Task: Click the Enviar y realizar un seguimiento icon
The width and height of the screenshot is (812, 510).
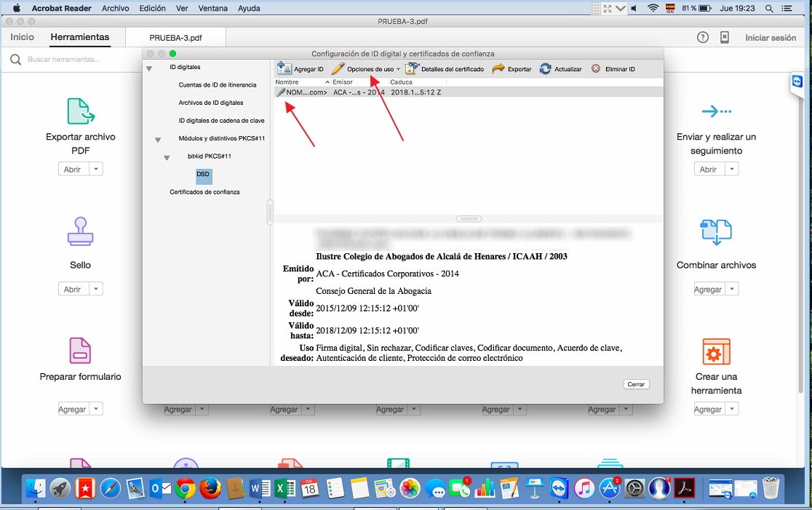Action: [x=717, y=111]
